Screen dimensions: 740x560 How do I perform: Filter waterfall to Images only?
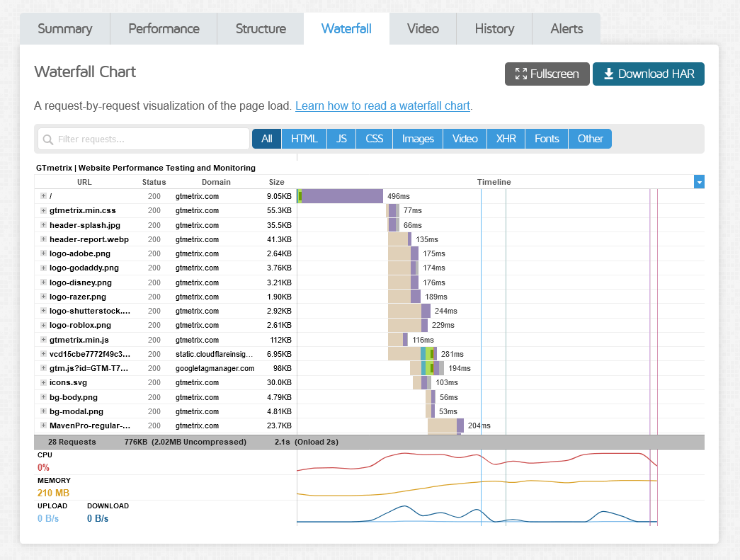tap(418, 139)
